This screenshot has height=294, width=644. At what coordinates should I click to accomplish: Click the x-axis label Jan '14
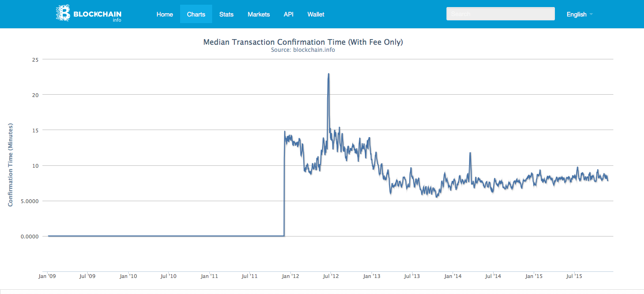453,276
